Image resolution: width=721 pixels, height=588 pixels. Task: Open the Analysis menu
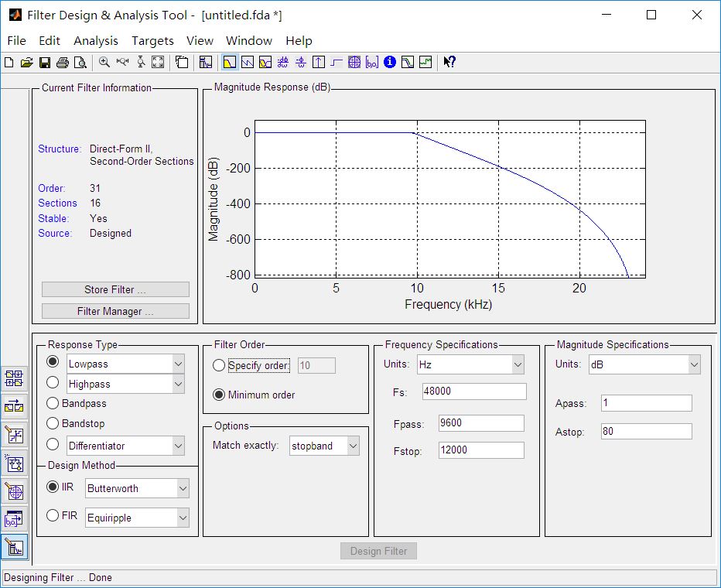click(x=96, y=41)
